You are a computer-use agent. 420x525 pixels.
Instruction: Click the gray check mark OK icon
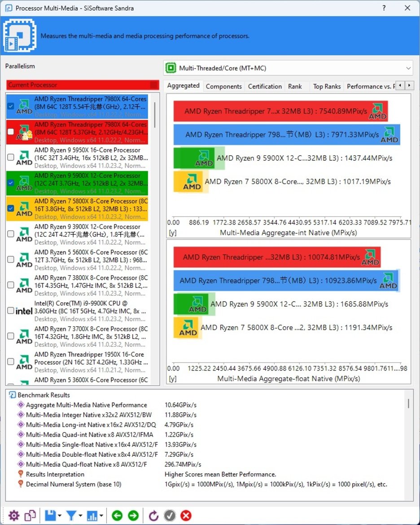click(170, 515)
